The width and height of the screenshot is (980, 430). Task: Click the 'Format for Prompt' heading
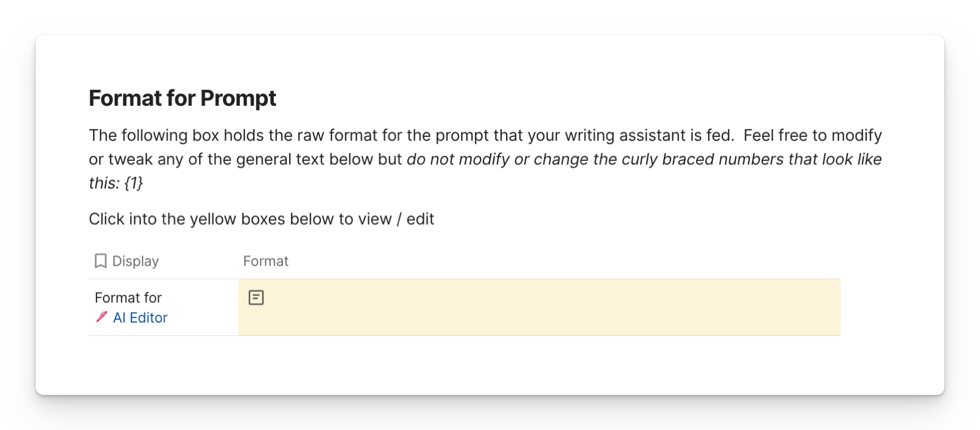point(182,98)
